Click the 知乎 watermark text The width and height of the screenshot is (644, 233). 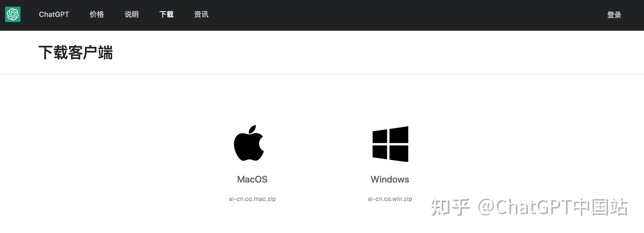[x=450, y=207]
